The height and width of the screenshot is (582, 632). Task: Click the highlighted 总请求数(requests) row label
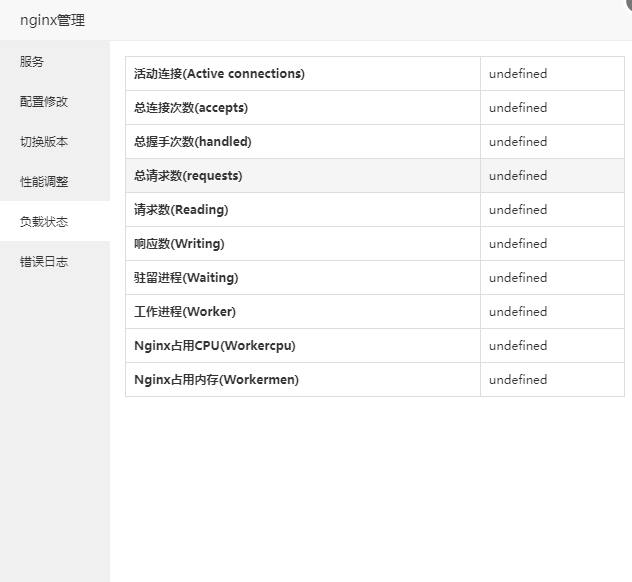point(188,176)
